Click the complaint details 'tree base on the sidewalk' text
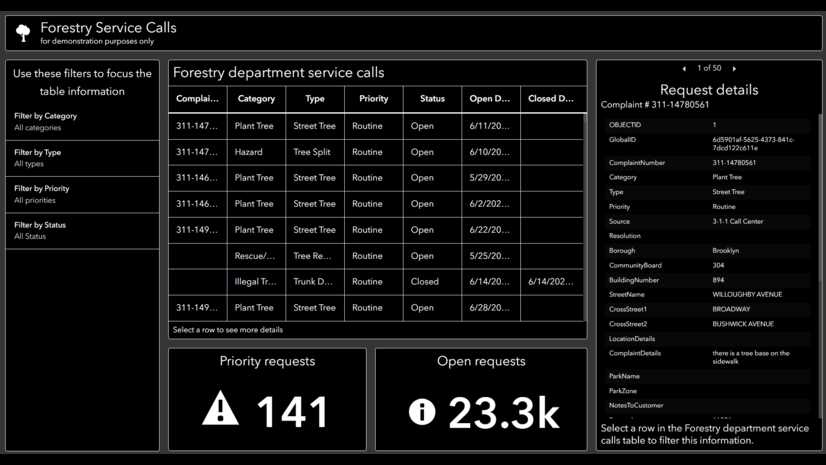The image size is (826, 465). [x=751, y=357]
